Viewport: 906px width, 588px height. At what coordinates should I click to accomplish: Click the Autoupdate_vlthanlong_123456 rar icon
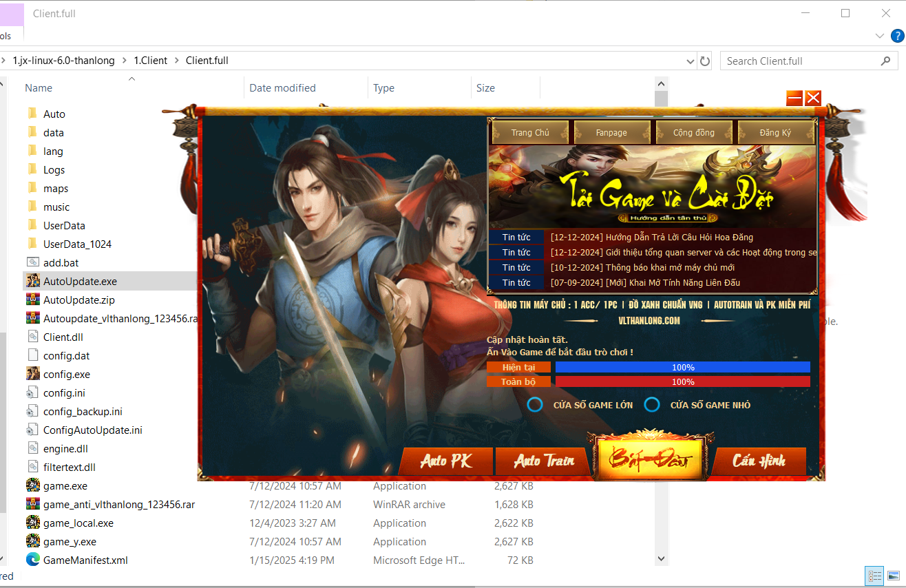(32, 318)
